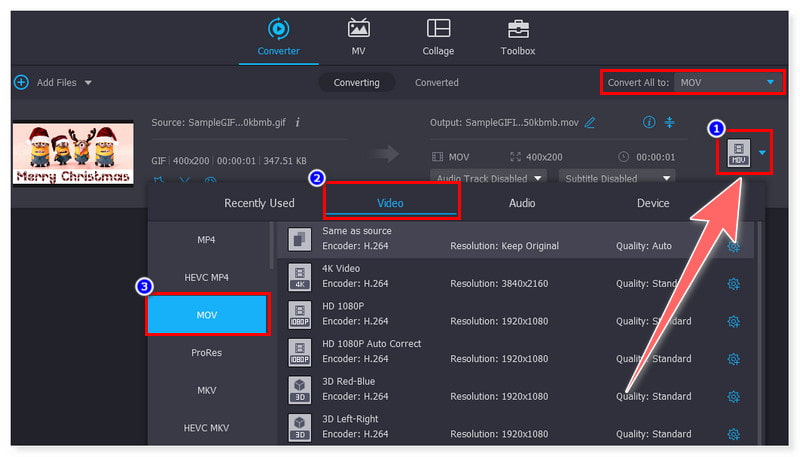Open the Toolbox module
The height and width of the screenshot is (457, 800).
point(517,38)
